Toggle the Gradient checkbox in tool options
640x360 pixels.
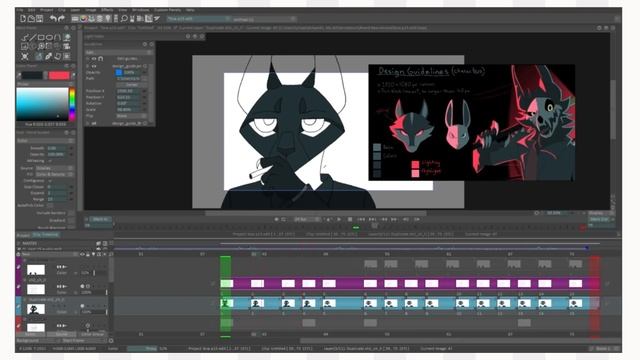tap(71, 220)
